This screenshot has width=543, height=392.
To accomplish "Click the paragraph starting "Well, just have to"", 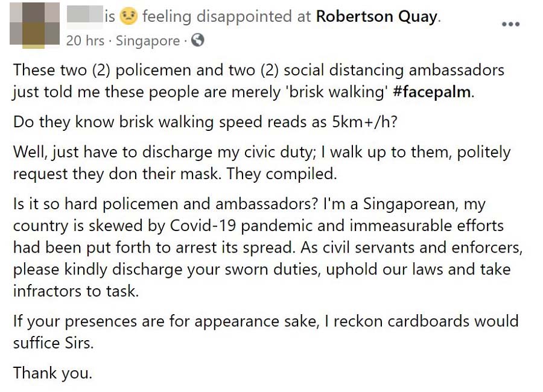I will click(x=261, y=163).
